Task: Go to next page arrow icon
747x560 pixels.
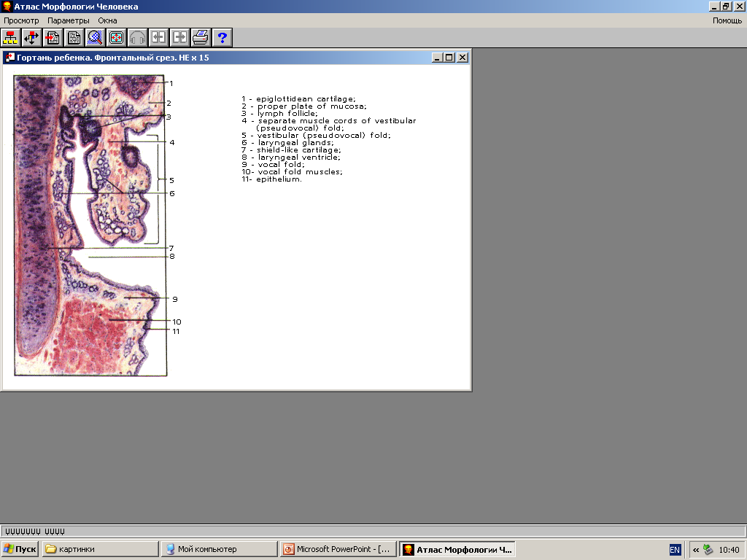Action: (179, 38)
